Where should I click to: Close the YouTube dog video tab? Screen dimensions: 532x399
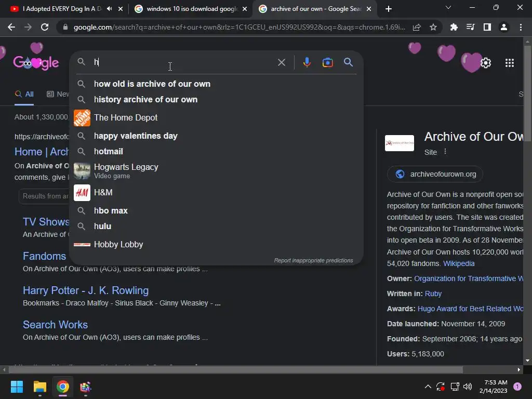tap(121, 9)
